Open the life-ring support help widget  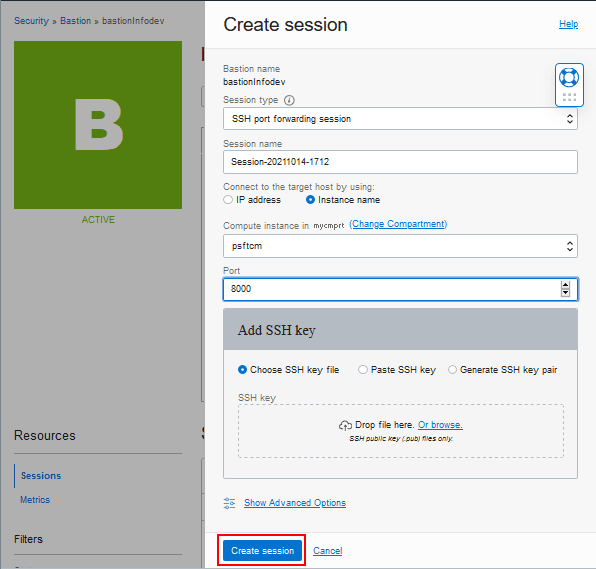(569, 77)
